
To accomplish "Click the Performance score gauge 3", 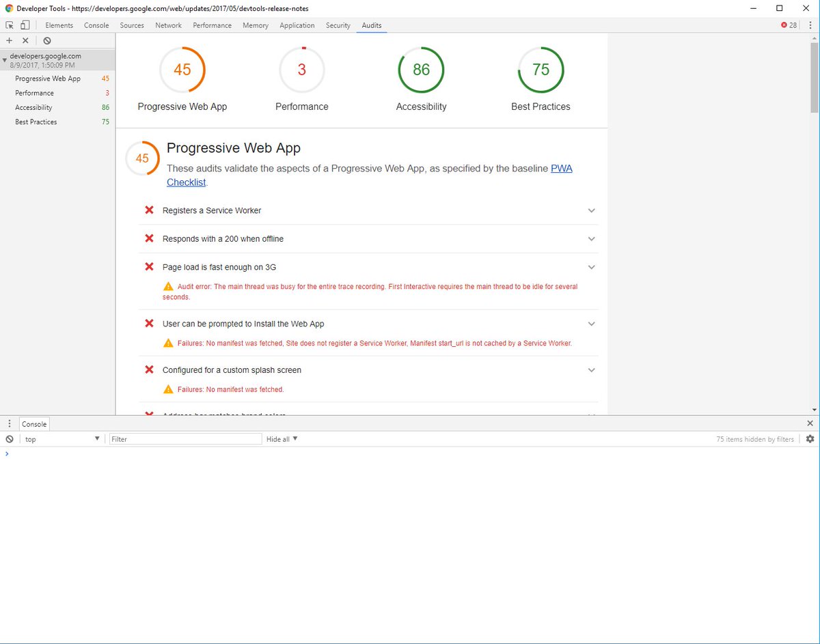I will pyautogui.click(x=302, y=70).
